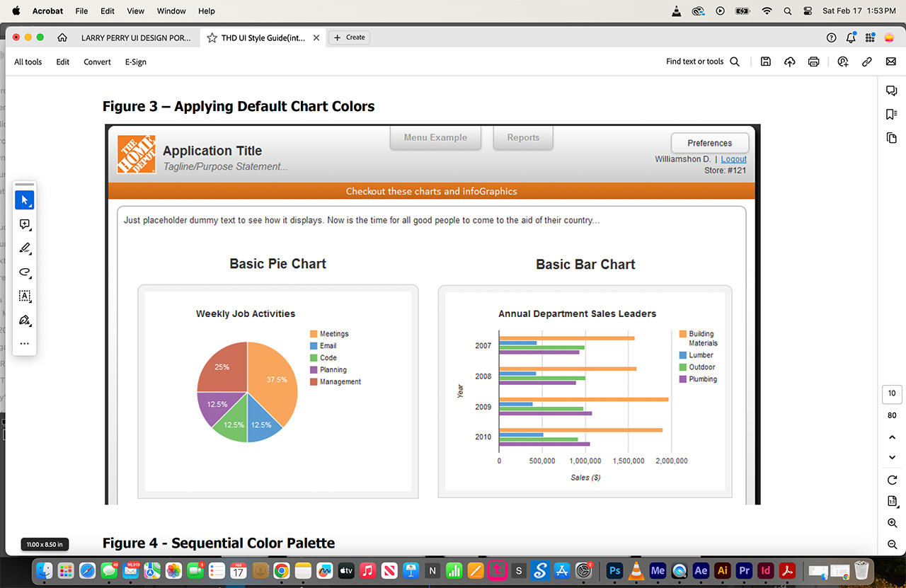Open All tools panel
Screen dimensions: 906x588
coord(28,62)
